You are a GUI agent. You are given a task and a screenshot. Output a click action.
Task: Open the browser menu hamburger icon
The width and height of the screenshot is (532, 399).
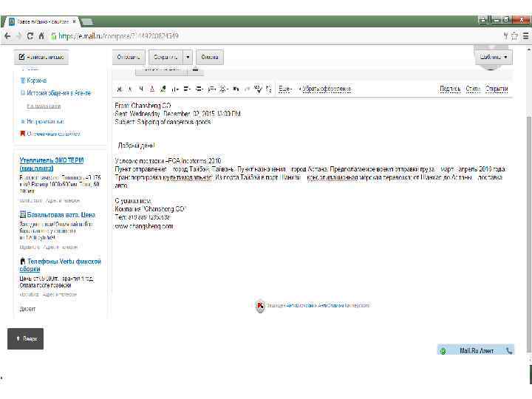525,36
